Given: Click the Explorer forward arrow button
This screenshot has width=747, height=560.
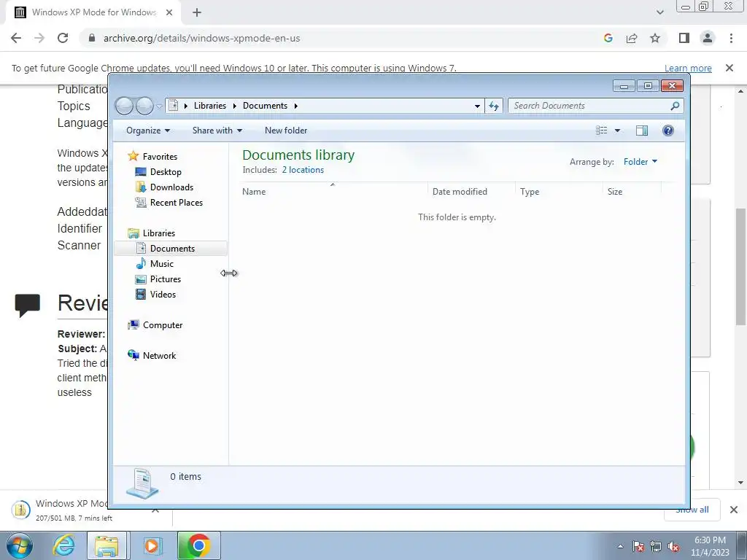Looking at the screenshot, I should coord(144,106).
